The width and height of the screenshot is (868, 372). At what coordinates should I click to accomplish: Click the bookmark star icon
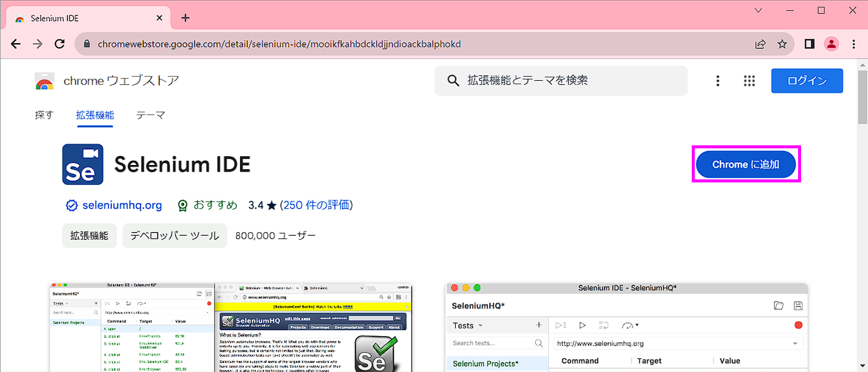coord(783,44)
